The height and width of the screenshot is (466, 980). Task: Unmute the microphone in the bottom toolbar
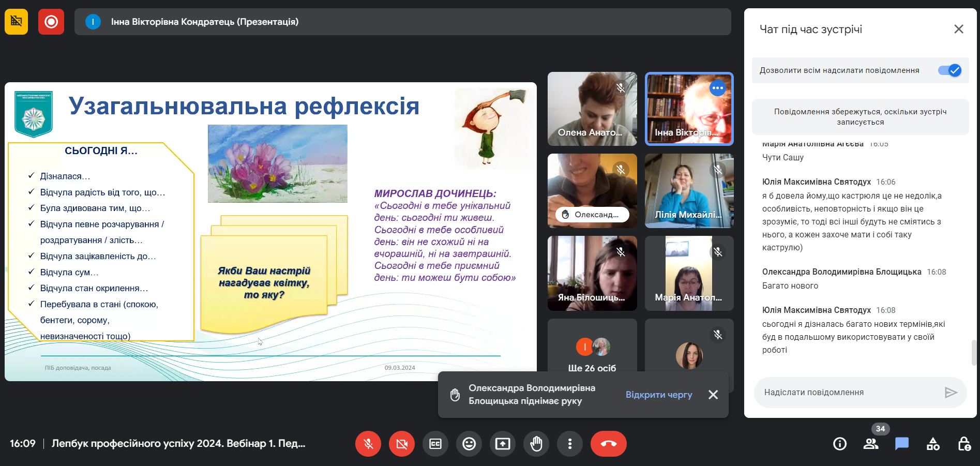368,444
